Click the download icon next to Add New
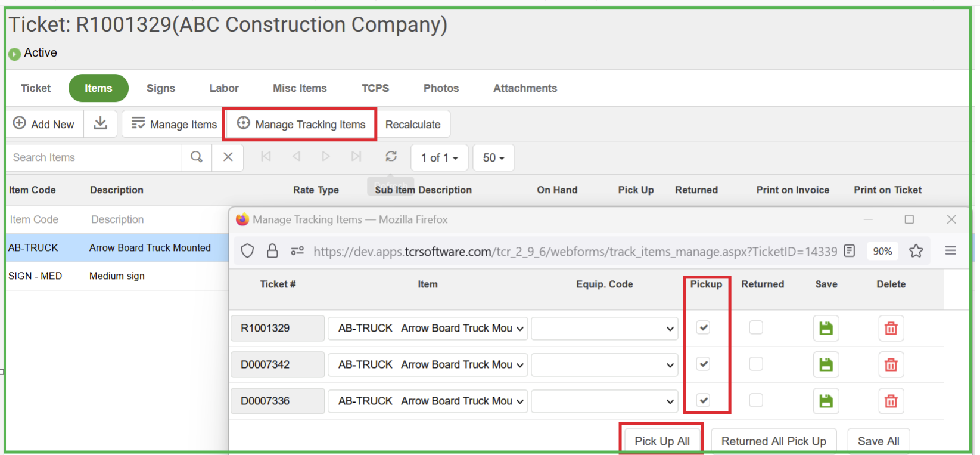The width and height of the screenshot is (980, 455). [101, 123]
